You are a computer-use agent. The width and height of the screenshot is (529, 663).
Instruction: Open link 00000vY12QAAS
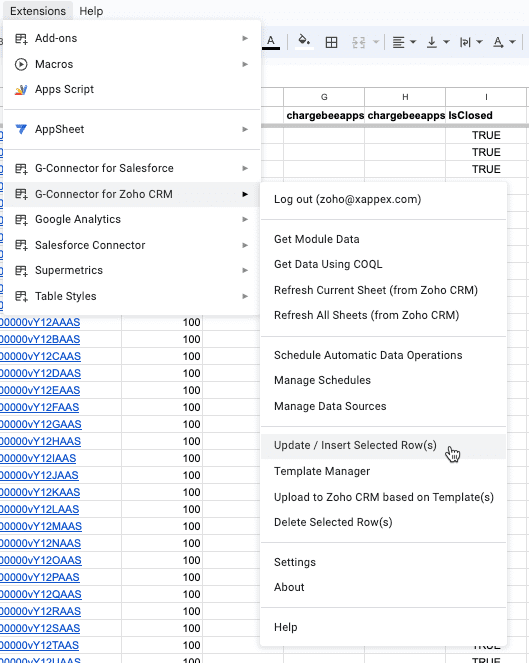pos(41,595)
